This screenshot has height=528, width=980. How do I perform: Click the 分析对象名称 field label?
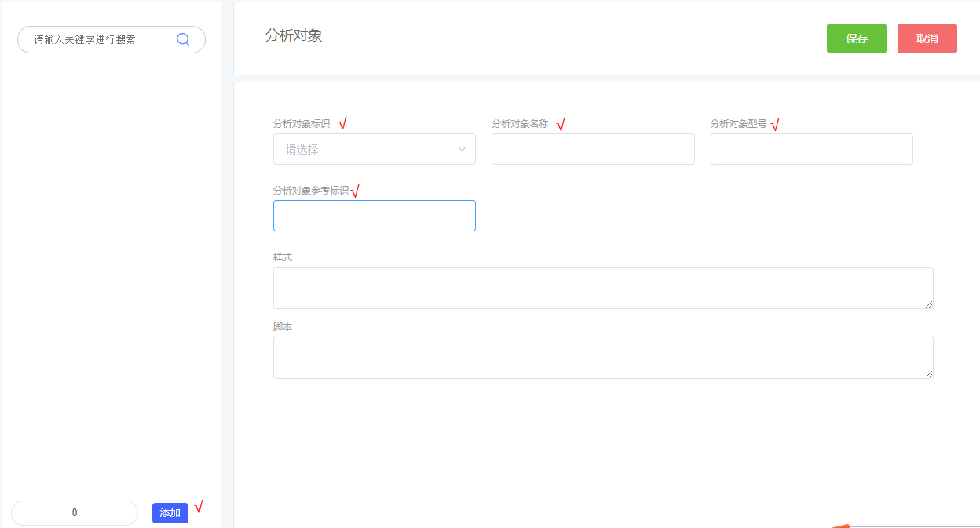click(520, 124)
